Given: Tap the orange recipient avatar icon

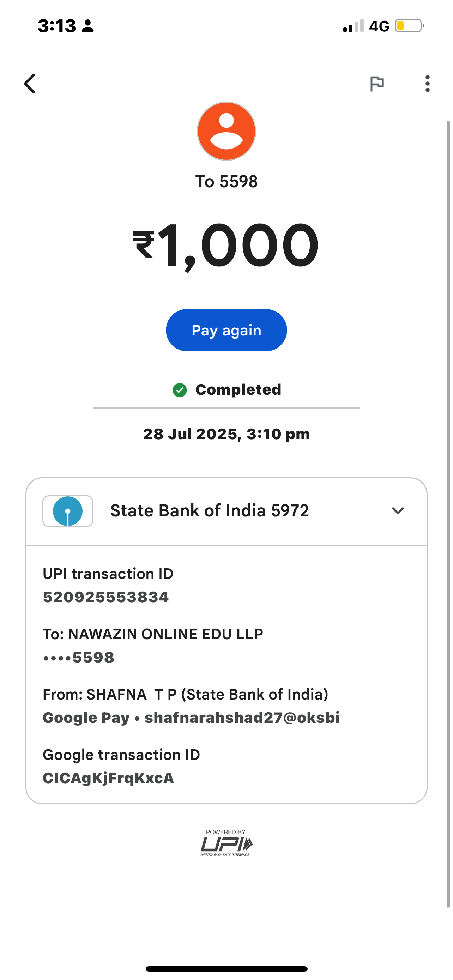Looking at the screenshot, I should 226,131.
